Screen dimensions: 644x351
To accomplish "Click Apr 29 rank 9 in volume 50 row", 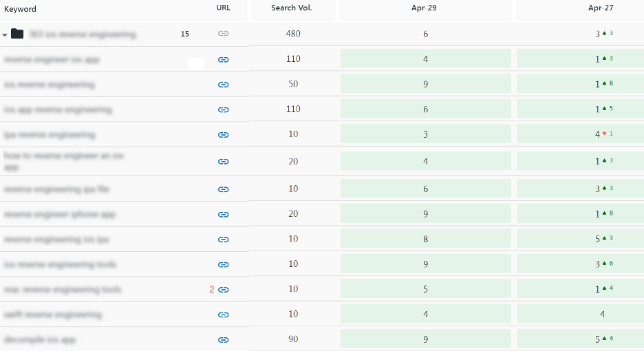I will (425, 84).
